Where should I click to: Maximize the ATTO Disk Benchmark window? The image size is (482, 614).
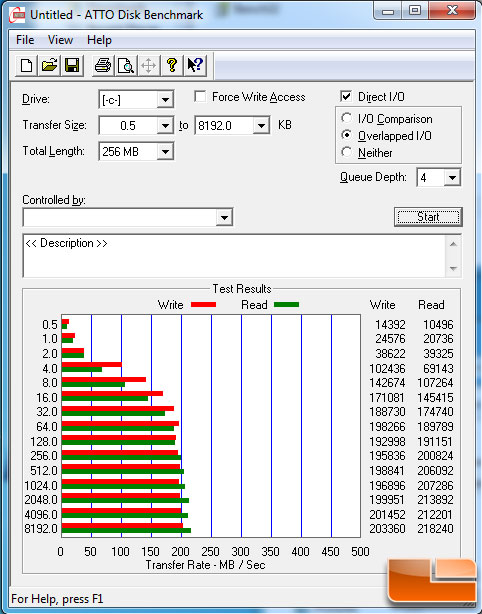point(415,11)
